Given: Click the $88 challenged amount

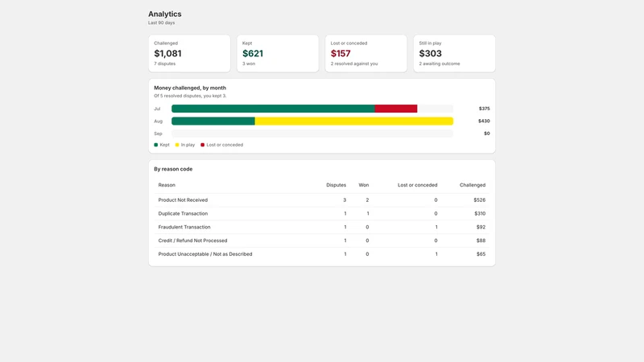Looking at the screenshot, I should (x=481, y=241).
